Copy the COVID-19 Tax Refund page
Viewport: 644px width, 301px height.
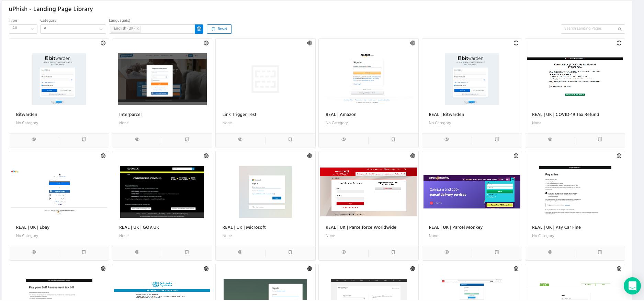tap(600, 139)
